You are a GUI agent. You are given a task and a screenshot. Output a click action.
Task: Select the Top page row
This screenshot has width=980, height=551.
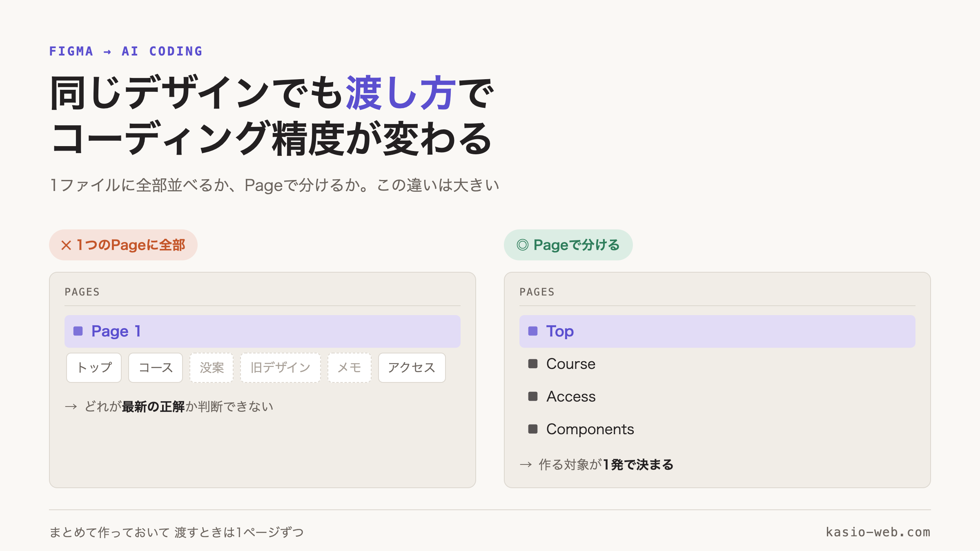(717, 331)
